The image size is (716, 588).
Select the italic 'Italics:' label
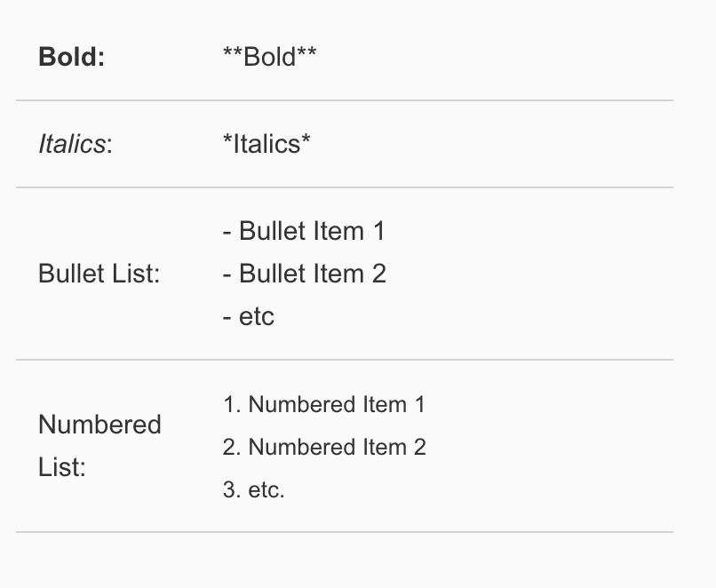[76, 144]
